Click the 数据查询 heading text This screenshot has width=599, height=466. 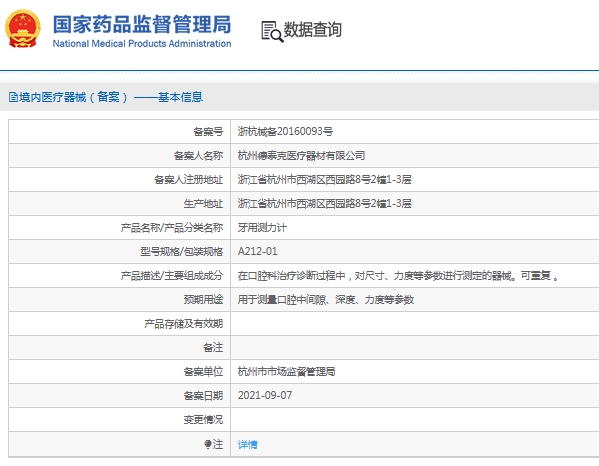tap(312, 30)
